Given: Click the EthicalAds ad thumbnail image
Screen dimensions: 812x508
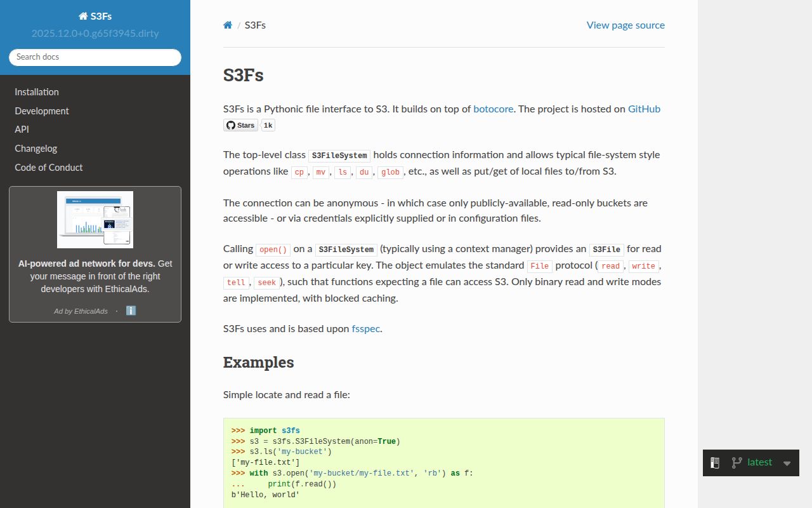Looking at the screenshot, I should 95,220.
